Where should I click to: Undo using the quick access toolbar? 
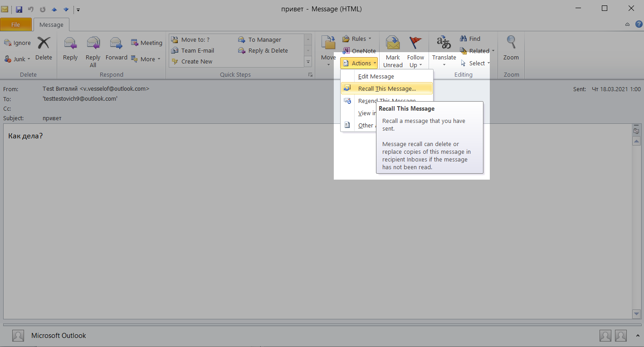pyautogui.click(x=31, y=9)
